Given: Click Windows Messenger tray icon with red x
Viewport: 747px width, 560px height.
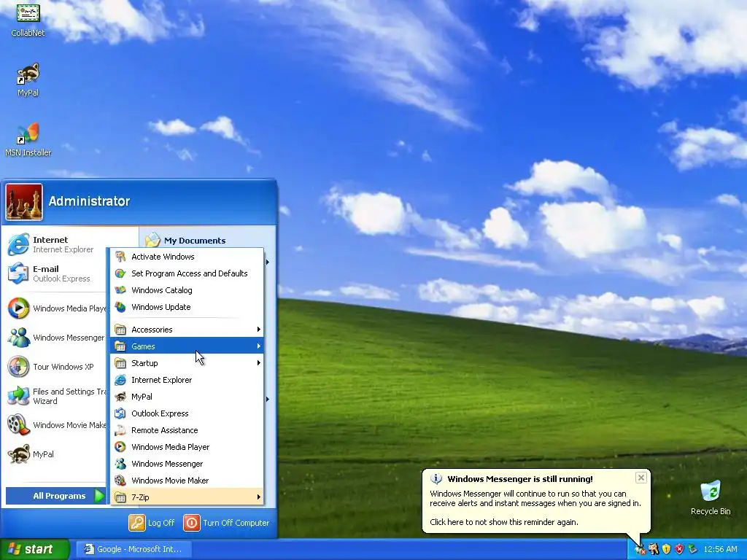Looking at the screenshot, I should pos(640,550).
